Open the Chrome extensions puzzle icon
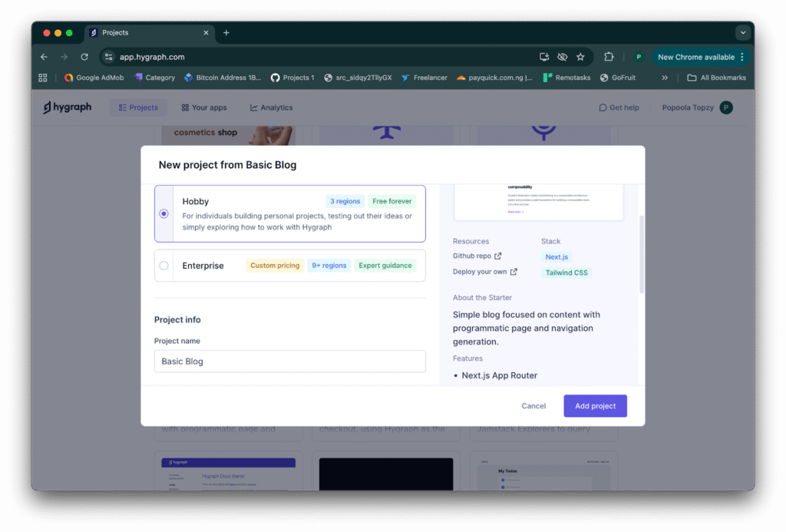The height and width of the screenshot is (532, 786). (609, 57)
